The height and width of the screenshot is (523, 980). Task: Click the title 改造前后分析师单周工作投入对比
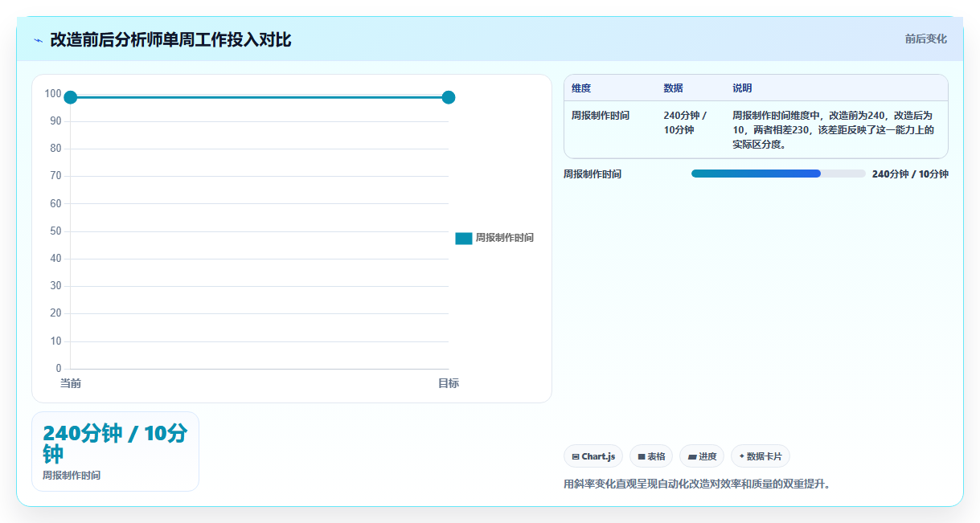[x=170, y=39]
